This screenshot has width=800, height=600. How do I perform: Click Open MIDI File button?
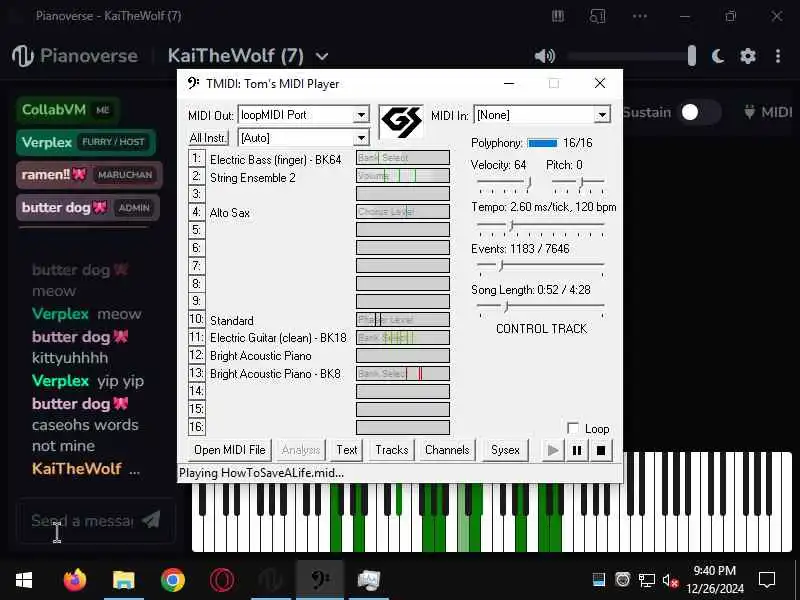pyautogui.click(x=230, y=450)
